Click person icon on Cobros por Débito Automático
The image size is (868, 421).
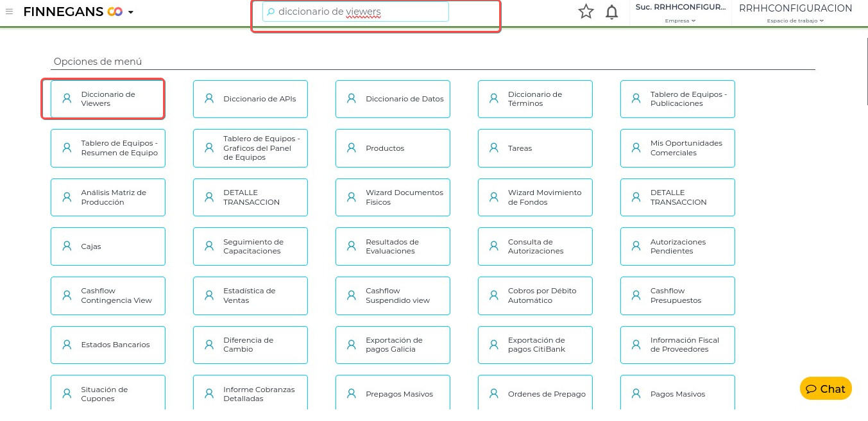click(494, 296)
